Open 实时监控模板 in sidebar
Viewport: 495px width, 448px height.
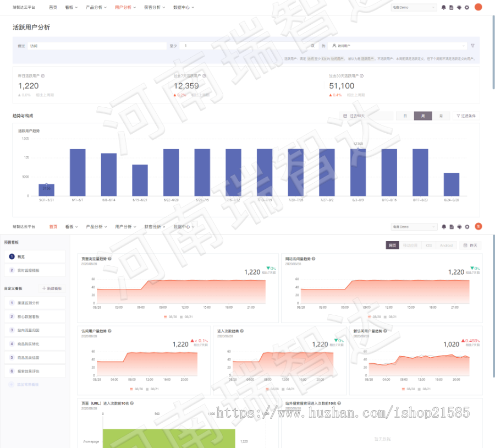coord(35,270)
